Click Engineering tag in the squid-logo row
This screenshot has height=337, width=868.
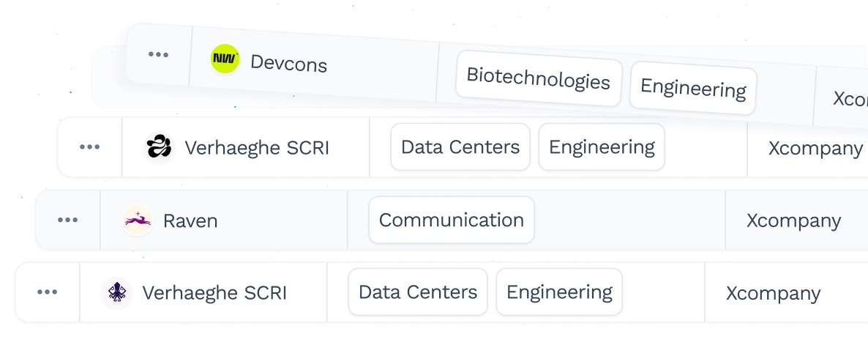pos(559,292)
